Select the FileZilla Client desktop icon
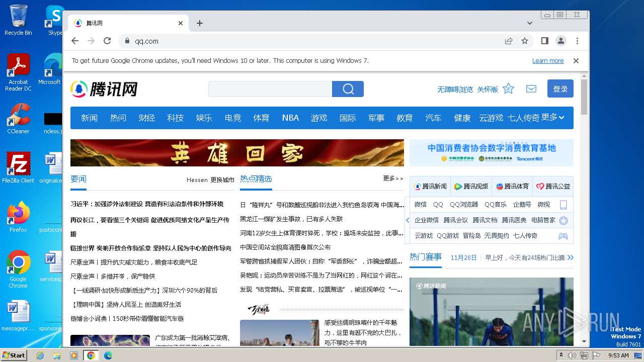The width and height of the screenshot is (644, 362). coord(18,168)
